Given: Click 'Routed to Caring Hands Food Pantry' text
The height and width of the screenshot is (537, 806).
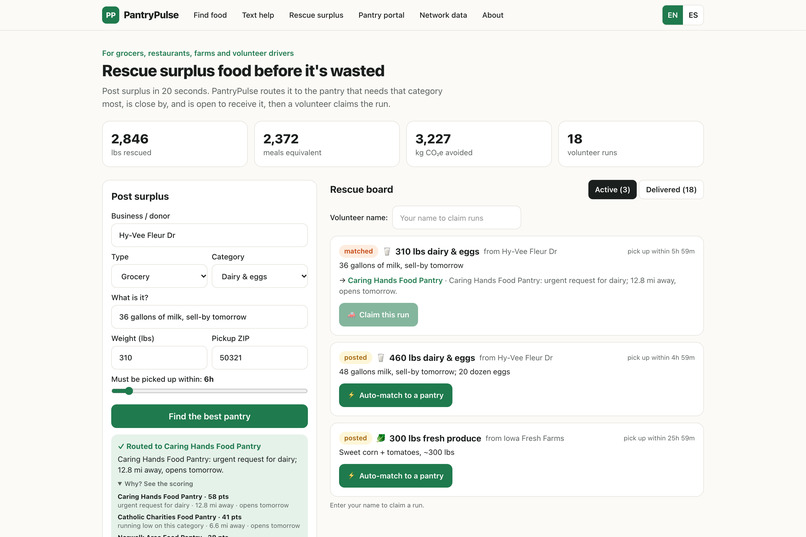Looking at the screenshot, I should 193,447.
